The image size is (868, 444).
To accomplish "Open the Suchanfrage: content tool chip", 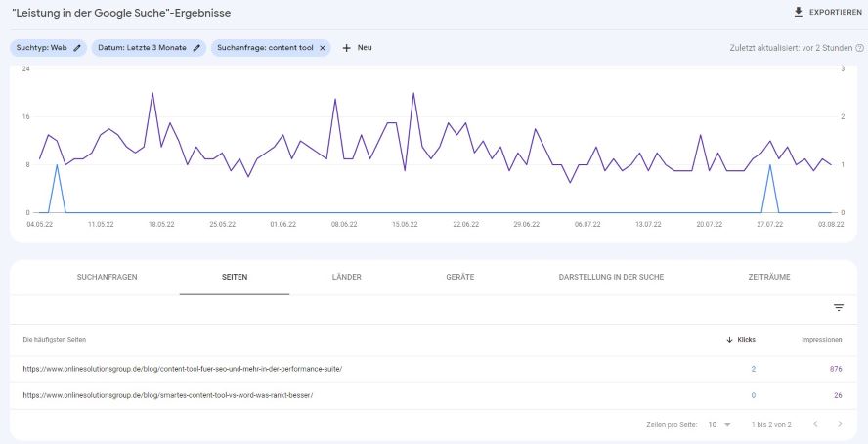I will point(271,48).
